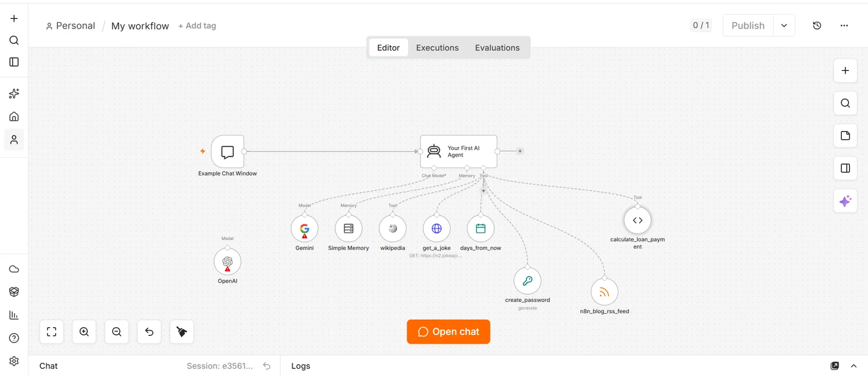
Task: Click the plus icon in left sidebar
Action: pyautogui.click(x=14, y=18)
